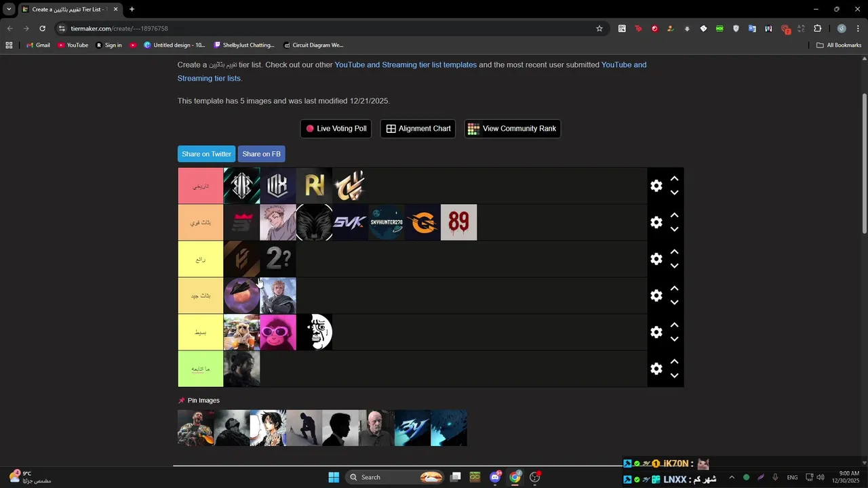Click the green bottom tier label
Viewport: 868px width, 488px height.
(201, 369)
